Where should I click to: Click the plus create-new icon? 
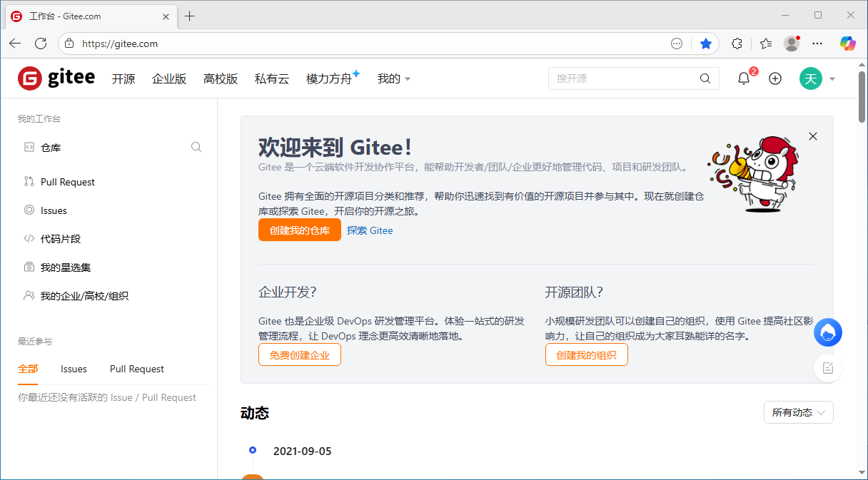pyautogui.click(x=775, y=78)
